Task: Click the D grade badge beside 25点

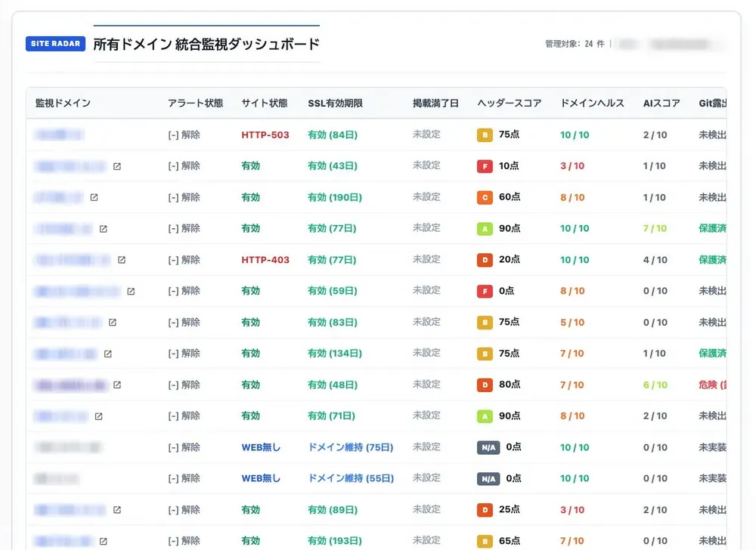Action: tap(485, 509)
